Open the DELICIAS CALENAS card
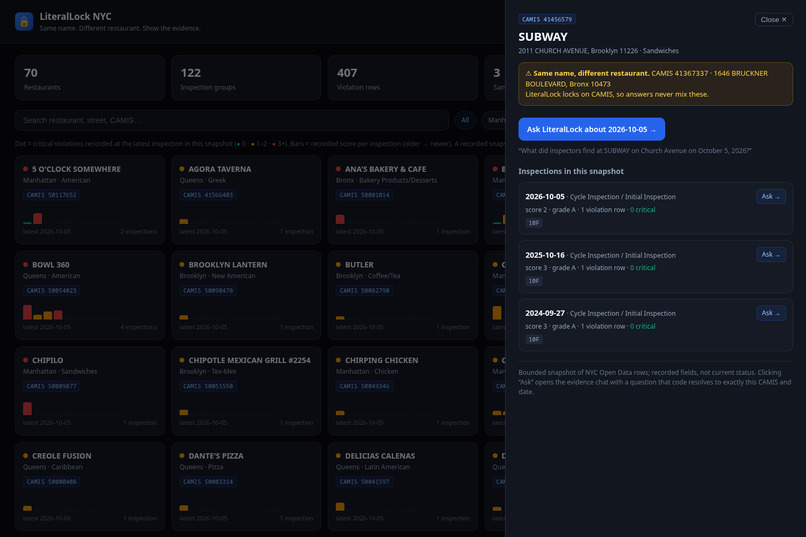Image resolution: width=806 pixels, height=537 pixels. tap(402, 486)
